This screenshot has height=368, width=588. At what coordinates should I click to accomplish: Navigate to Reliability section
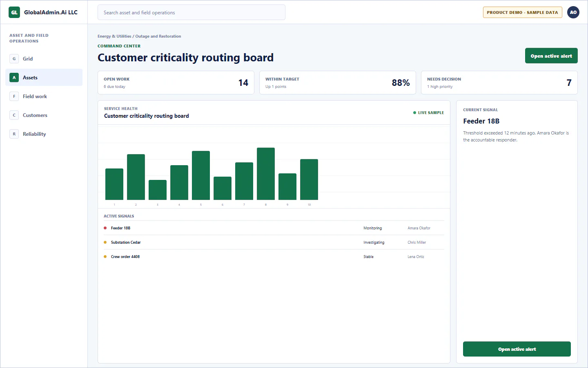point(44,134)
